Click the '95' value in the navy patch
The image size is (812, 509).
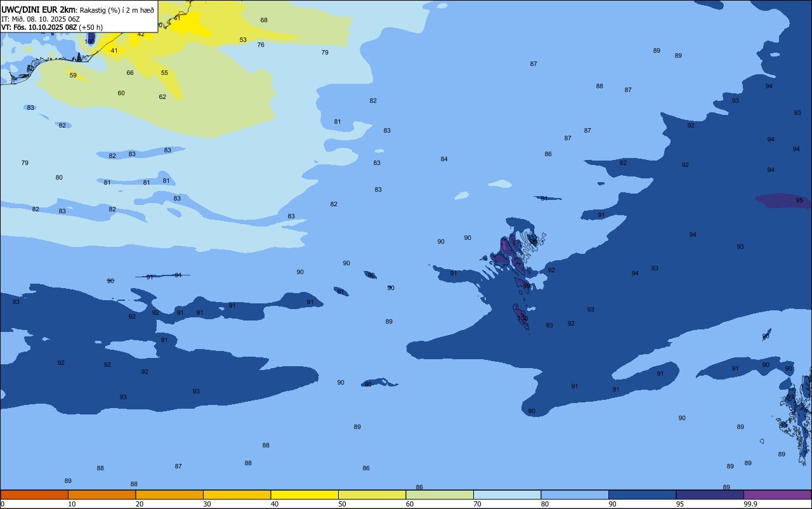799,201
